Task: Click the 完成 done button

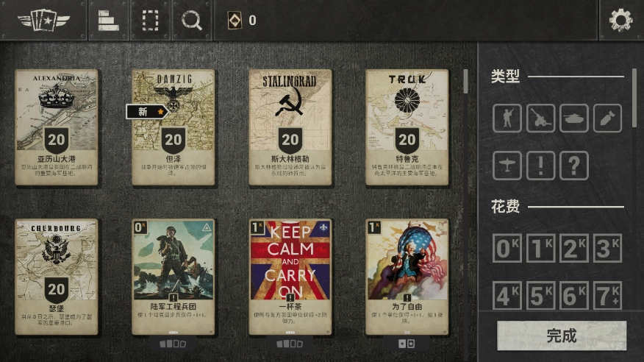Action: coord(562,336)
